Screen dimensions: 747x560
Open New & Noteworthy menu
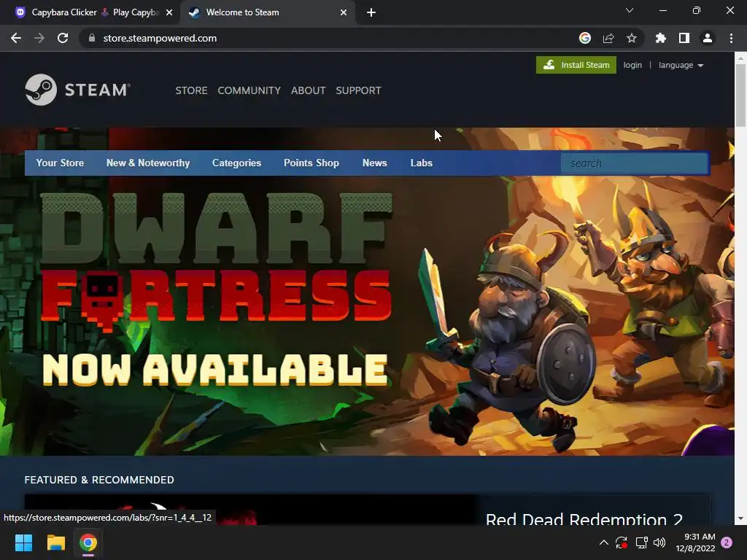coord(148,163)
